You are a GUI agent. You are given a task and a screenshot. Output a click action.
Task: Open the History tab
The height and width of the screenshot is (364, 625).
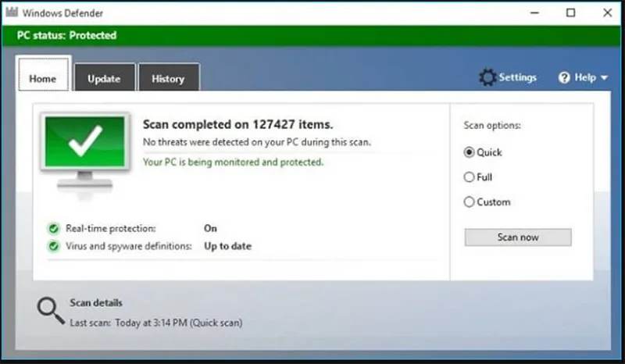pos(168,77)
